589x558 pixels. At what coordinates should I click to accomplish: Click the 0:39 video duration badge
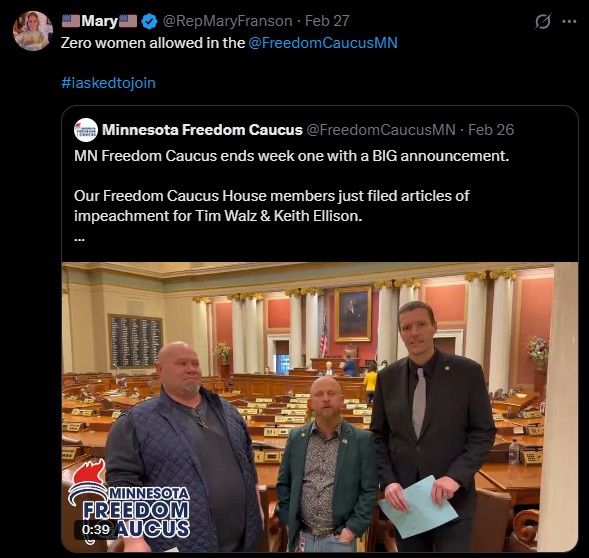click(x=96, y=529)
